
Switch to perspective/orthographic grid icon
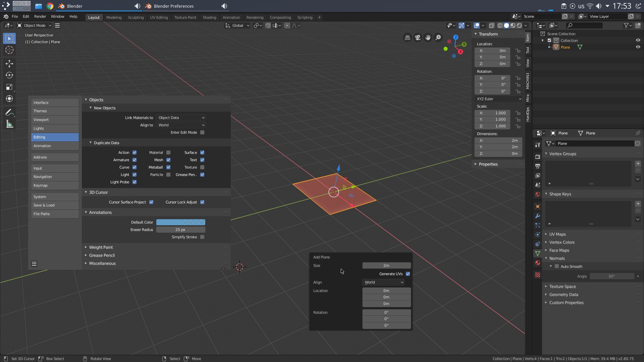408,38
